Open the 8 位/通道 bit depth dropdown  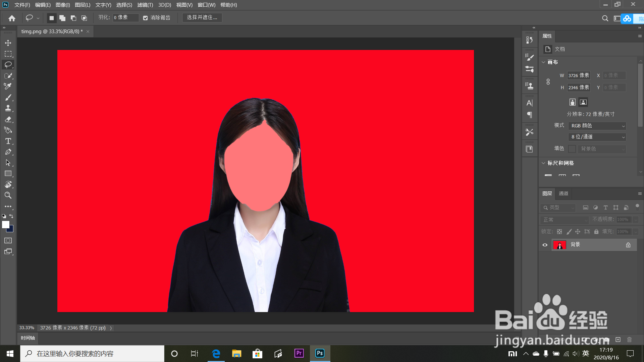click(x=597, y=137)
